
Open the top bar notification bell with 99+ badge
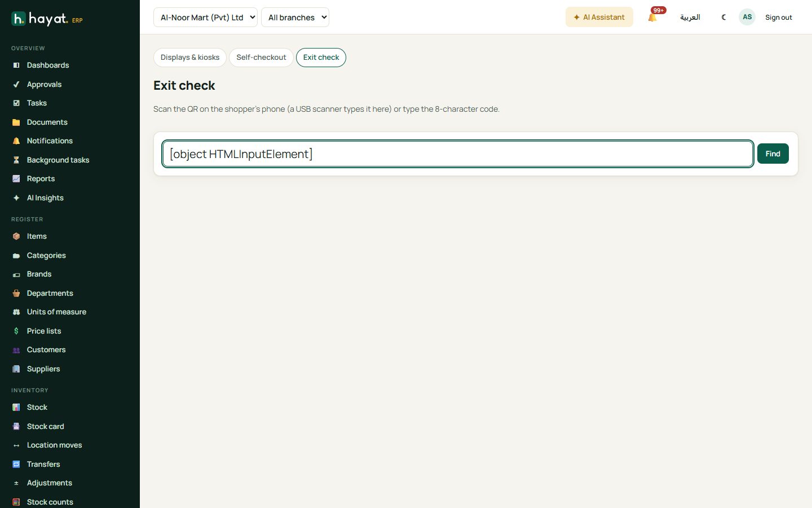tap(653, 17)
